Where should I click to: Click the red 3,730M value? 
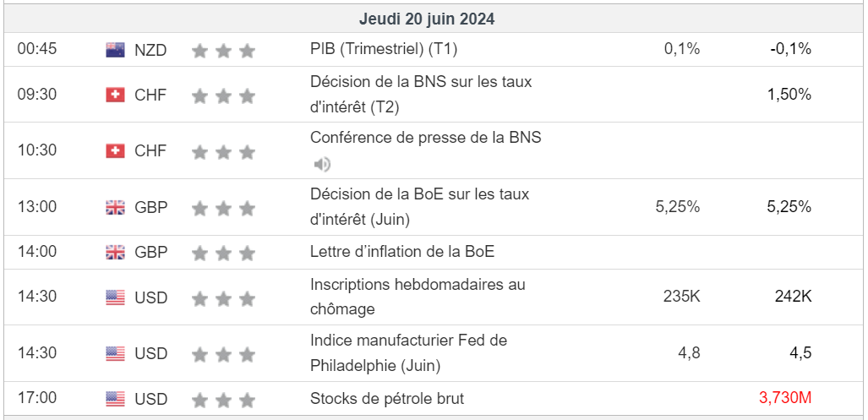pyautogui.click(x=785, y=398)
